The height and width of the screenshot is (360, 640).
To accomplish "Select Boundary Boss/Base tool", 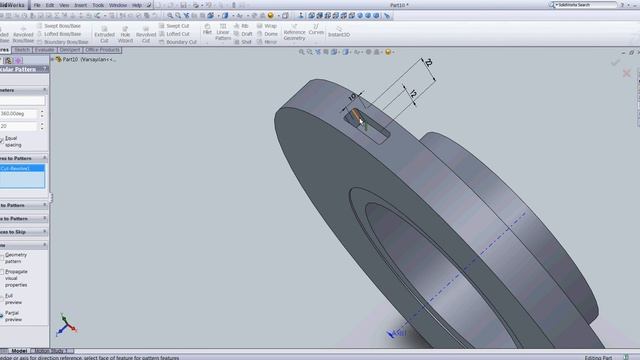I will tap(62, 42).
